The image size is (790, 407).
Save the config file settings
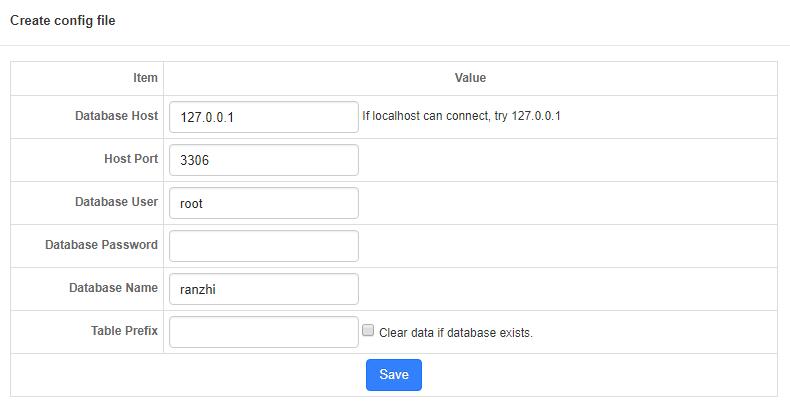393,375
